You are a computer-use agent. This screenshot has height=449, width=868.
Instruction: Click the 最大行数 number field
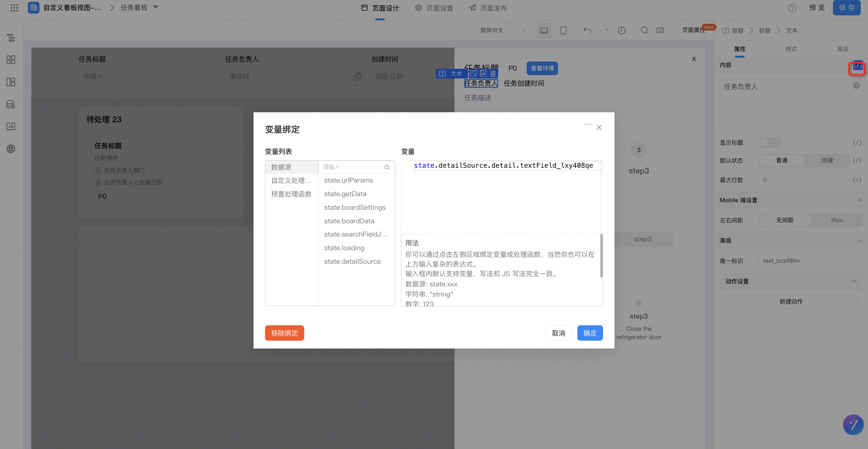tap(804, 180)
